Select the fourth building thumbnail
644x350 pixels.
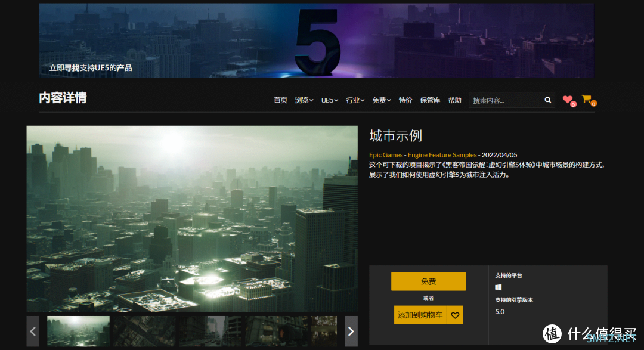(x=277, y=331)
